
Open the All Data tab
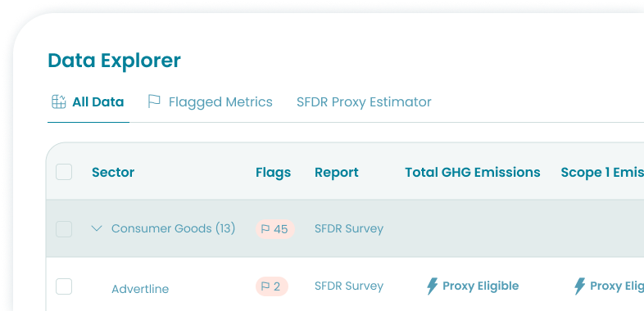pyautogui.click(x=88, y=101)
